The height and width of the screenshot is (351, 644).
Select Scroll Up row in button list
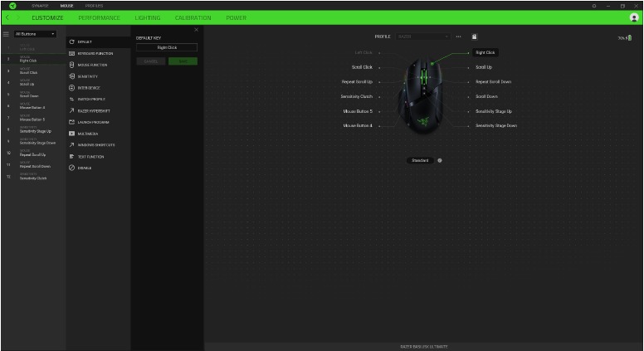33,82
